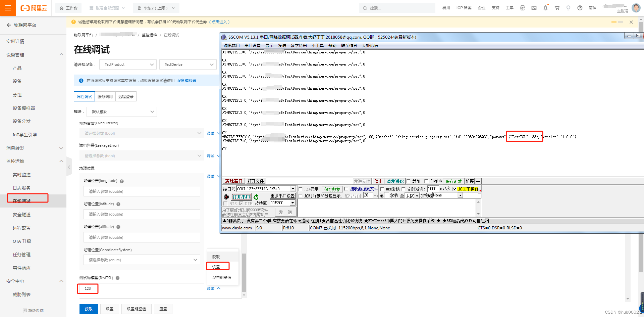Click 打开串口 button in SSCOM
Image resolution: width=644 pixels, height=317 pixels.
(x=241, y=197)
